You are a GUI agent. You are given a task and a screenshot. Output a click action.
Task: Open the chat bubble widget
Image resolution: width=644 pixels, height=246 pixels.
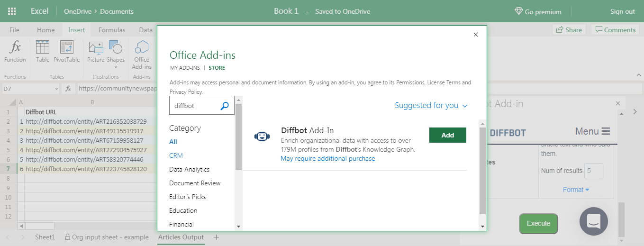pyautogui.click(x=594, y=221)
